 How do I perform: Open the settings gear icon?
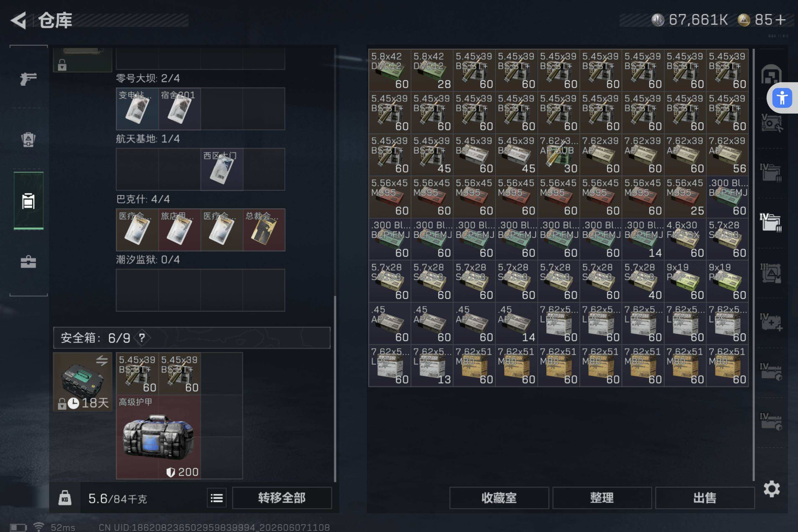click(x=772, y=489)
